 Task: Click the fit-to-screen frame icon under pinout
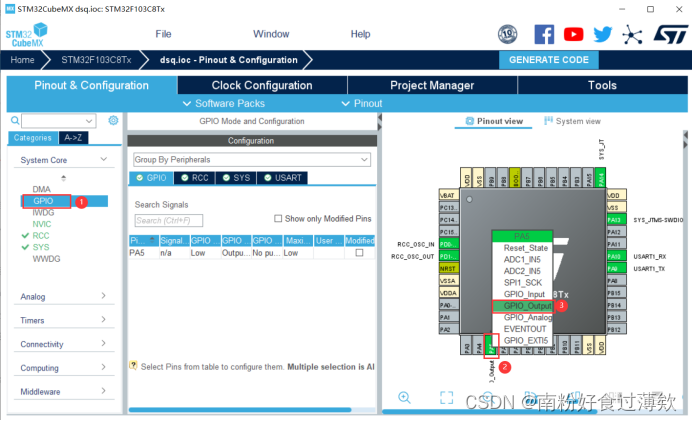(x=447, y=398)
